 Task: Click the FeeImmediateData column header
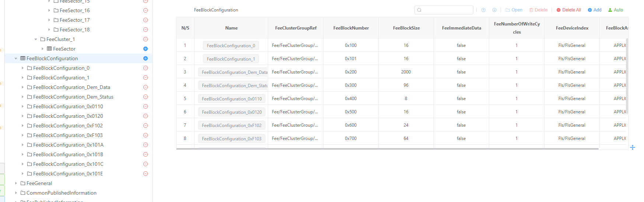coord(462,28)
